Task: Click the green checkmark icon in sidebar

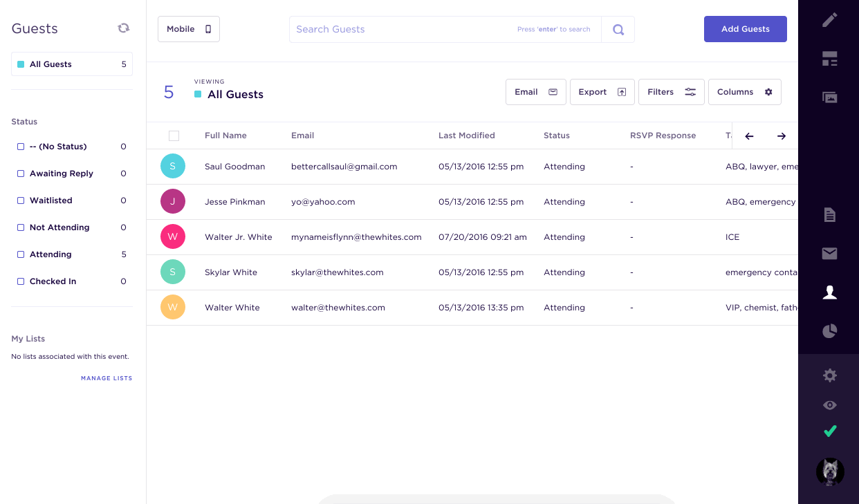Action: coord(830,431)
